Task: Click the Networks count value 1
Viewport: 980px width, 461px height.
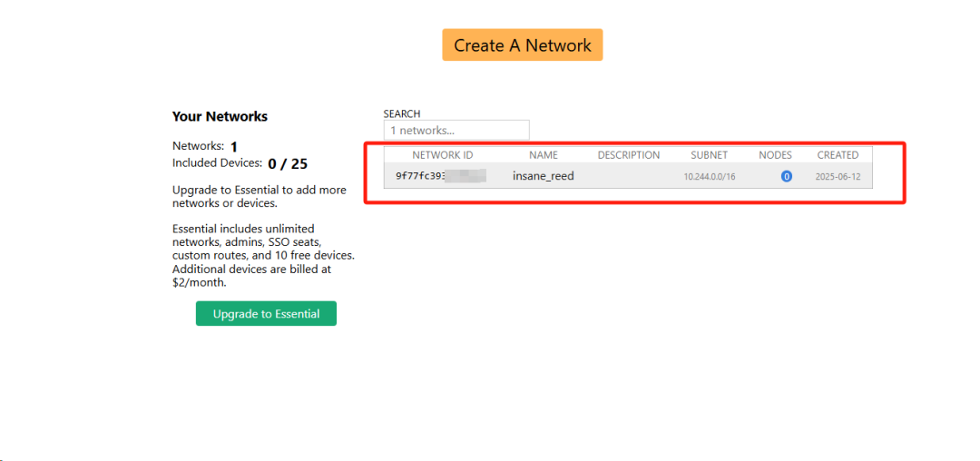Action: pos(233,147)
